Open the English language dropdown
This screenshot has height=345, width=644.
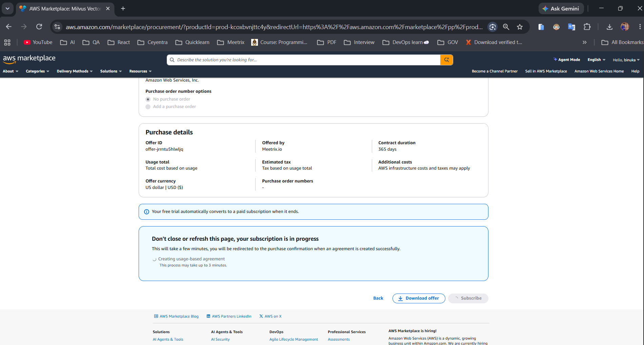(596, 60)
